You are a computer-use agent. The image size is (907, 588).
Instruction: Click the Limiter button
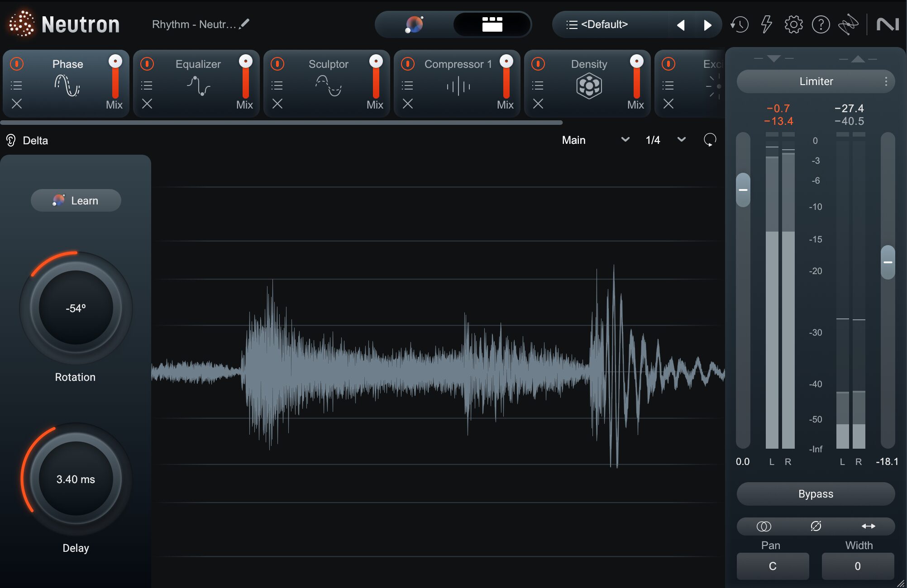[x=816, y=81]
